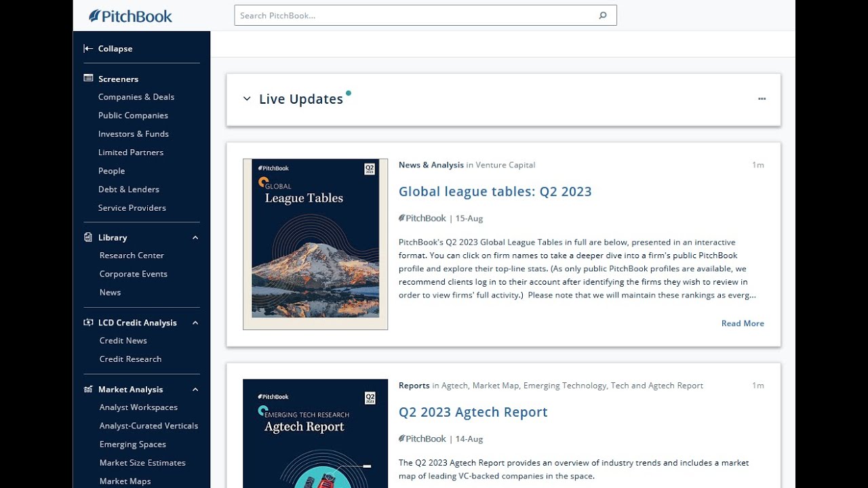This screenshot has height=488, width=868.
Task: Collapse the Live Updates chevron
Action: 247,99
